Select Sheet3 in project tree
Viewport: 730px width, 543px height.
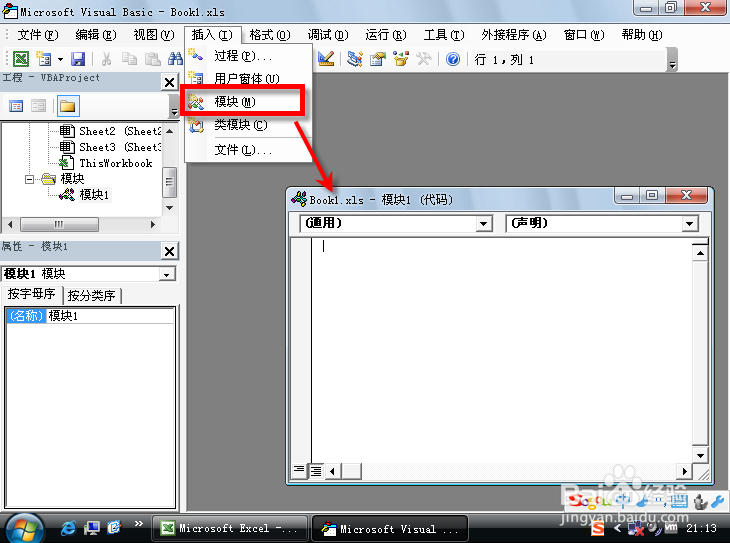(x=110, y=147)
